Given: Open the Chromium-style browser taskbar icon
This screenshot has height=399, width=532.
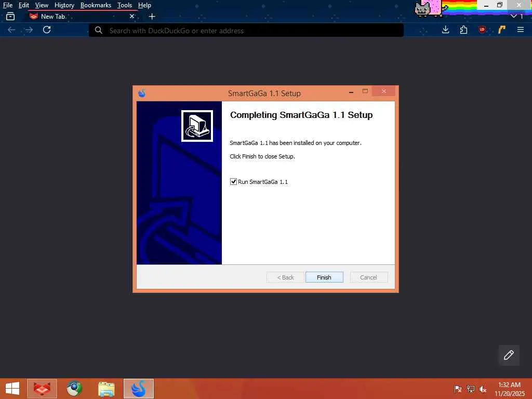Looking at the screenshot, I should pyautogui.click(x=74, y=389).
